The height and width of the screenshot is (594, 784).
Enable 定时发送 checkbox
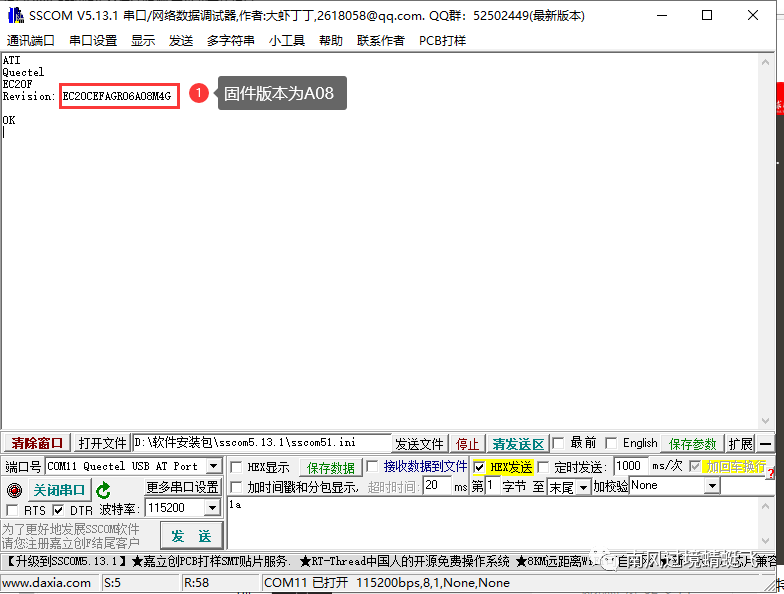coord(543,467)
